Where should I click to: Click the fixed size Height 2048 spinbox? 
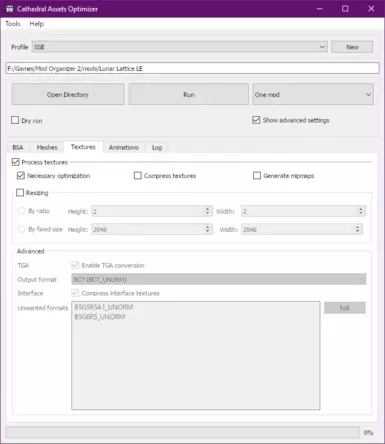click(x=152, y=229)
